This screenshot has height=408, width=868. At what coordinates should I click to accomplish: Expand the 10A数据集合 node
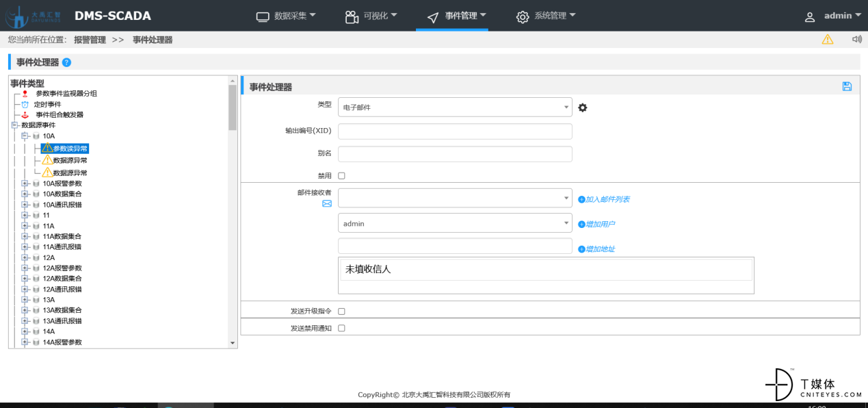pyautogui.click(x=25, y=194)
